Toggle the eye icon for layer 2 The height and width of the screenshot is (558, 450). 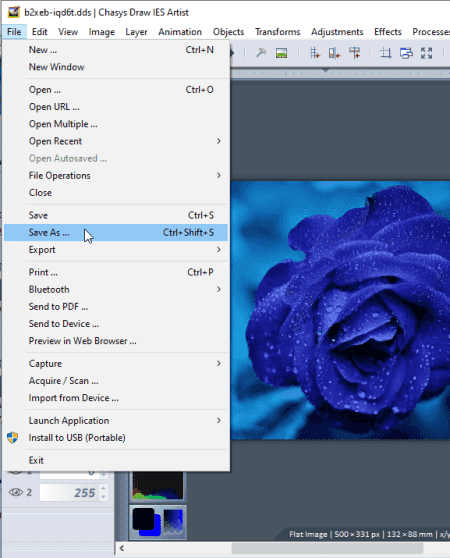point(15,492)
